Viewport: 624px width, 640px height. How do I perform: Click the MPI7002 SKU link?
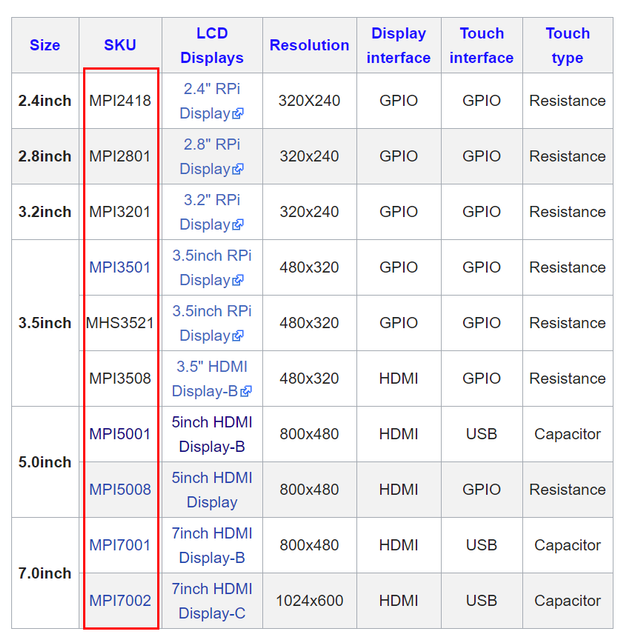pyautogui.click(x=120, y=600)
